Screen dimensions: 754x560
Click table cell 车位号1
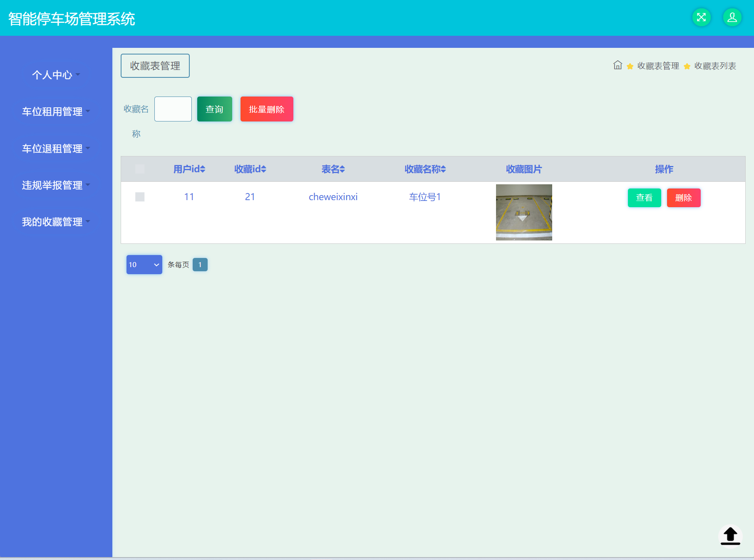click(425, 197)
